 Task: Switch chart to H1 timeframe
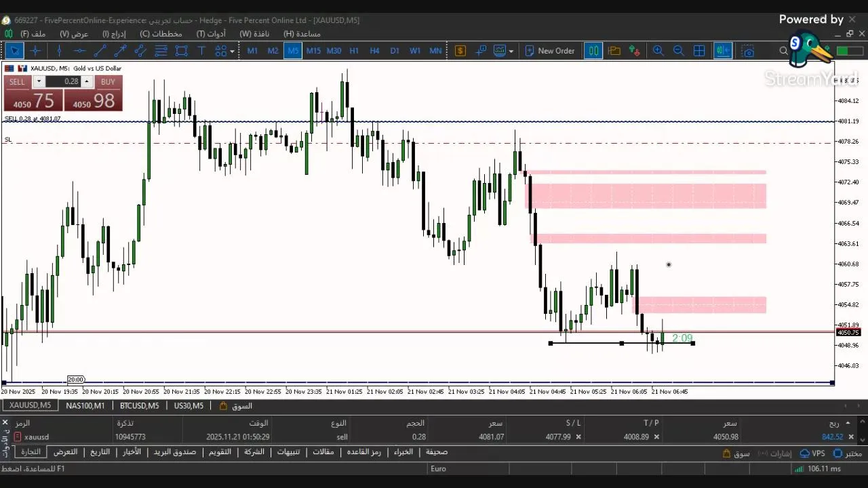pyautogui.click(x=354, y=51)
